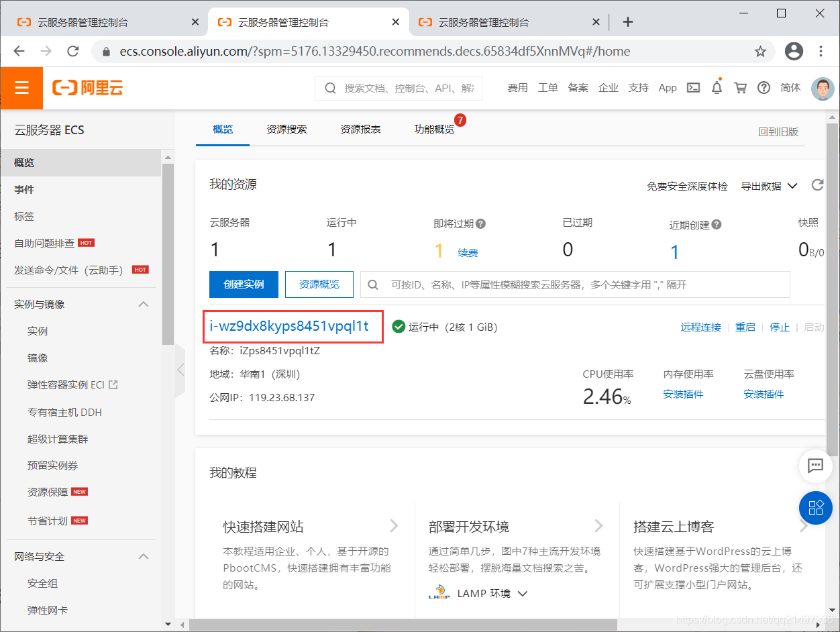
Task: Click 免费安全深度体检 link
Action: 687,186
